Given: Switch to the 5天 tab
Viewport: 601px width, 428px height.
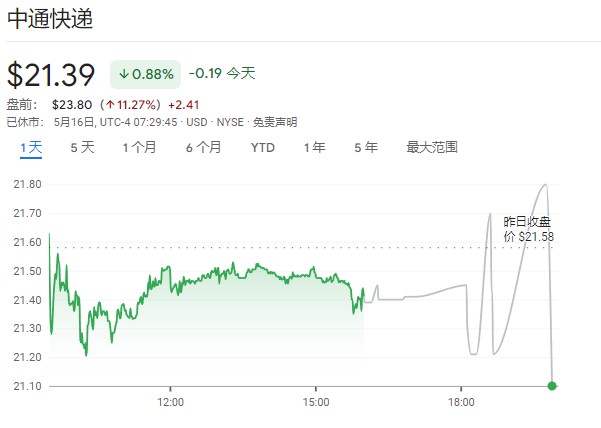Looking at the screenshot, I should coord(82,147).
